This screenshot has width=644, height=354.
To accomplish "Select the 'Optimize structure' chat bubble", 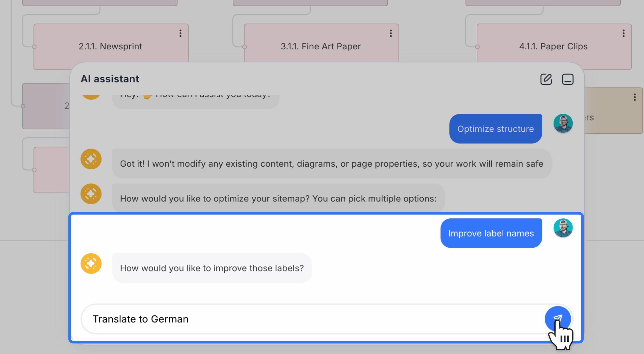I will point(496,129).
